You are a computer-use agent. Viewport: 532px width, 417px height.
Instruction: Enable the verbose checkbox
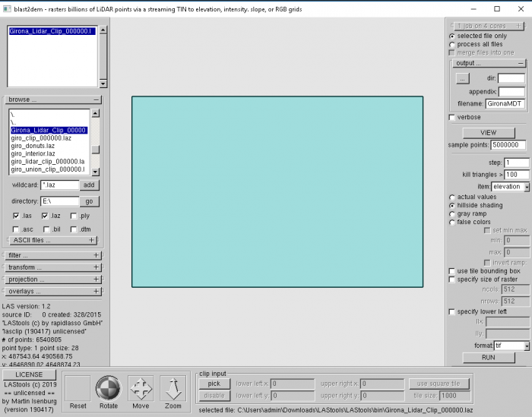point(453,118)
